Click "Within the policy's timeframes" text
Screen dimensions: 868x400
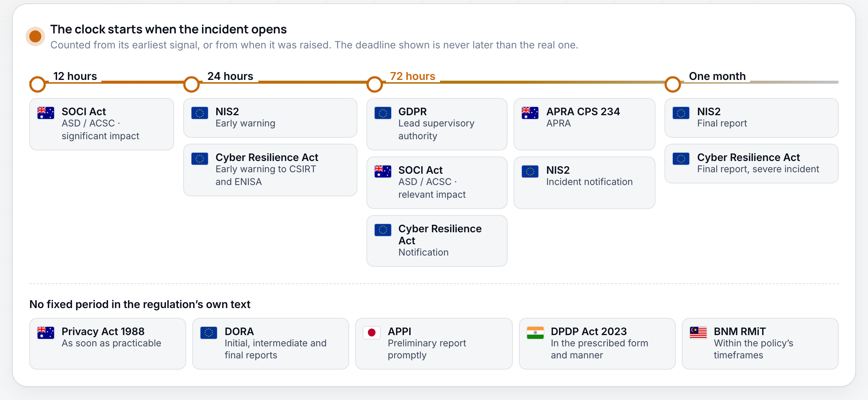click(753, 349)
